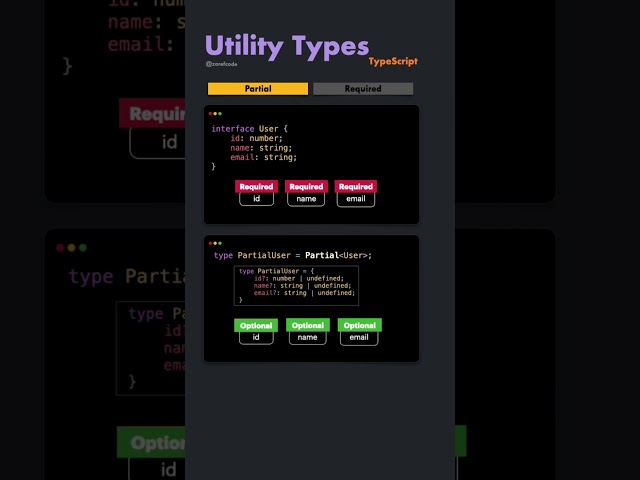
Task: Click the email box under Required
Action: [356, 199]
